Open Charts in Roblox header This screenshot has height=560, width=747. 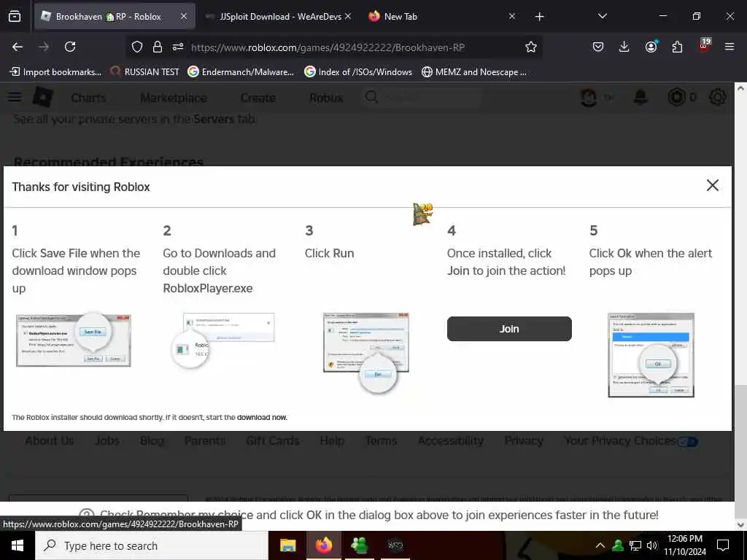88,98
